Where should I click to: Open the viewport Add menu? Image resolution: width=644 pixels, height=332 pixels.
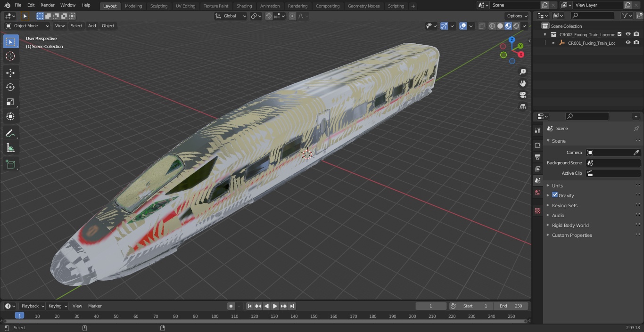[92, 26]
